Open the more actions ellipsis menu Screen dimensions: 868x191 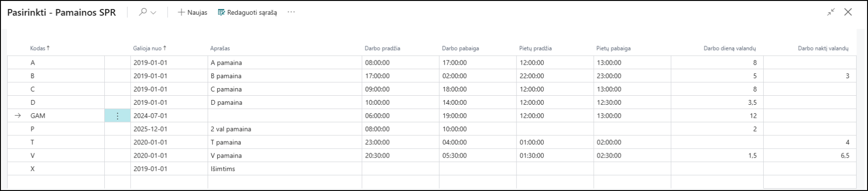point(291,12)
